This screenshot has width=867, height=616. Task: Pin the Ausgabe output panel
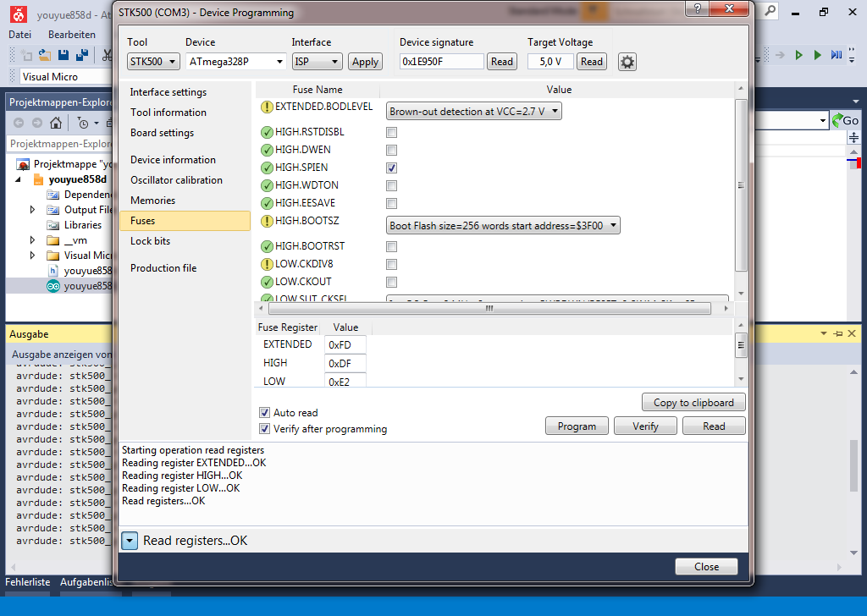(x=838, y=333)
